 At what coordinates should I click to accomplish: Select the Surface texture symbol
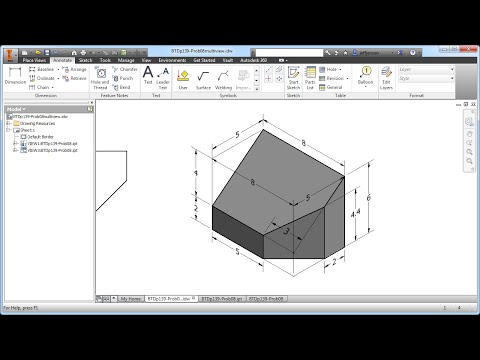point(203,79)
